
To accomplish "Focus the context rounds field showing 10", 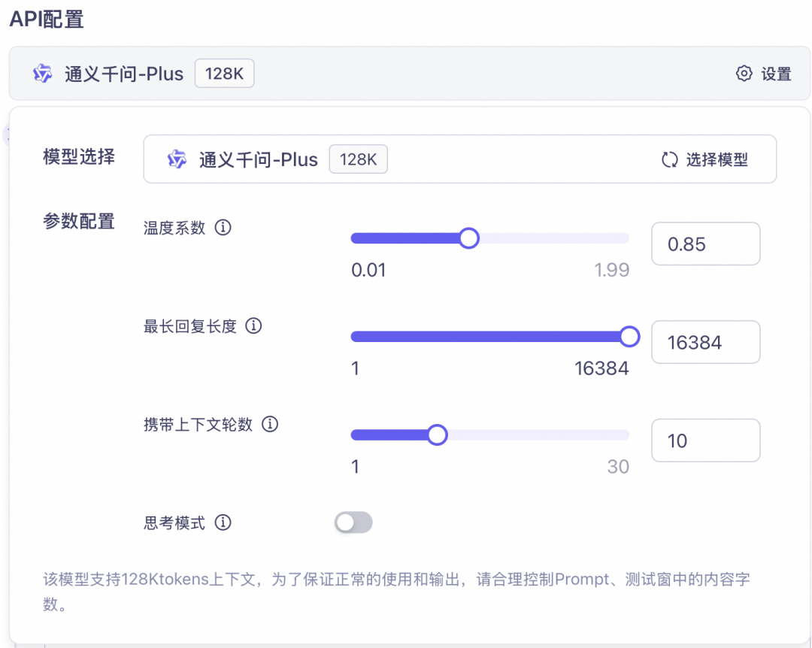I will pyautogui.click(x=706, y=441).
